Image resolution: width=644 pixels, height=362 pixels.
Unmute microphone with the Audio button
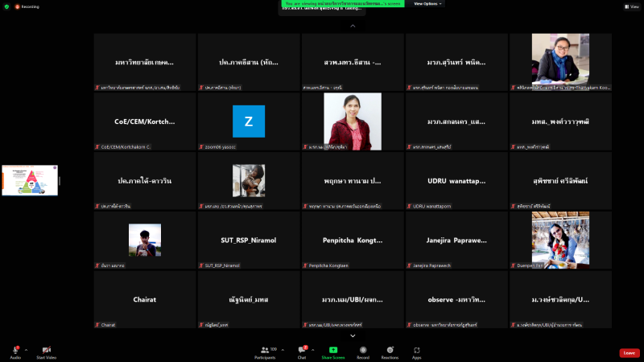click(x=15, y=351)
